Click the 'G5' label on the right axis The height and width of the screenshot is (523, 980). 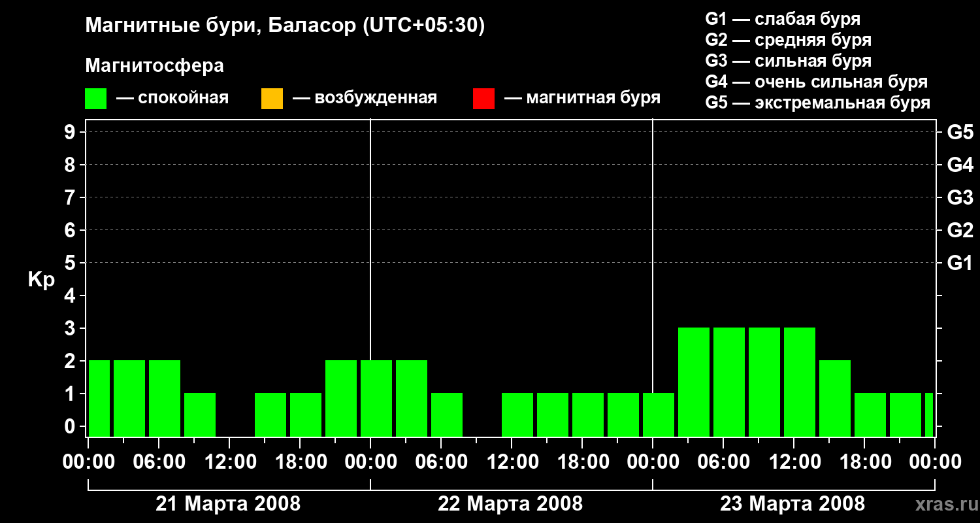[x=960, y=132]
